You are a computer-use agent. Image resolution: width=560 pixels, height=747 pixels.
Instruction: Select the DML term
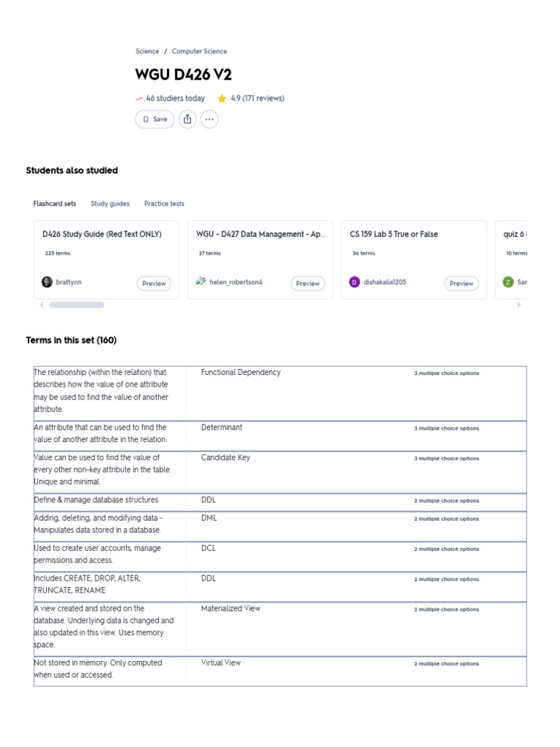tap(209, 518)
